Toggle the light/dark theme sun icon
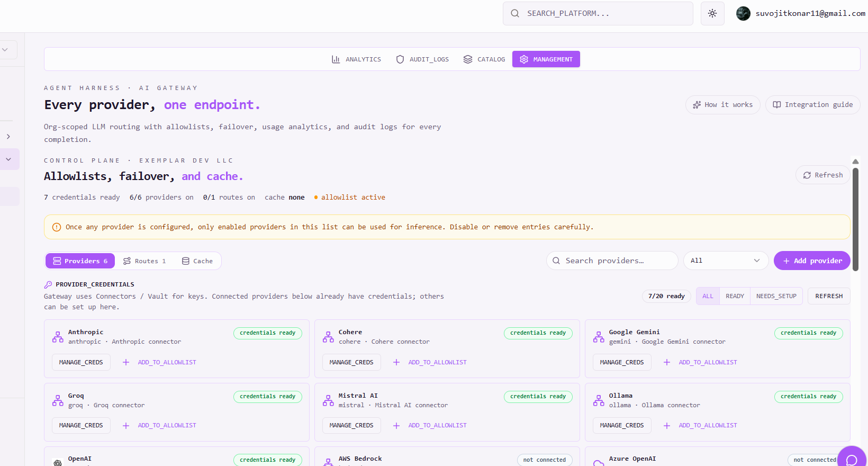The image size is (868, 466). point(712,13)
